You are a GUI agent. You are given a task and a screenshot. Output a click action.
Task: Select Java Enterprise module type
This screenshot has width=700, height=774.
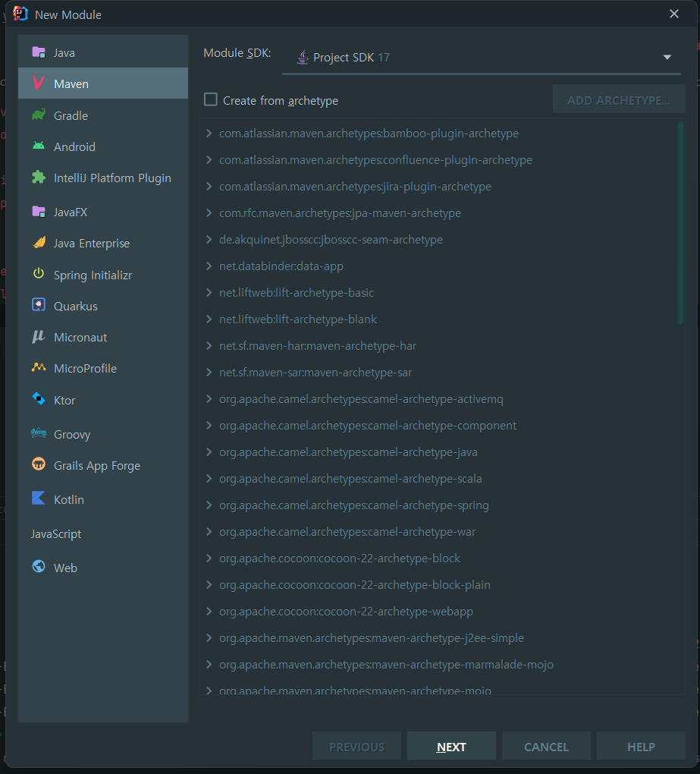91,244
